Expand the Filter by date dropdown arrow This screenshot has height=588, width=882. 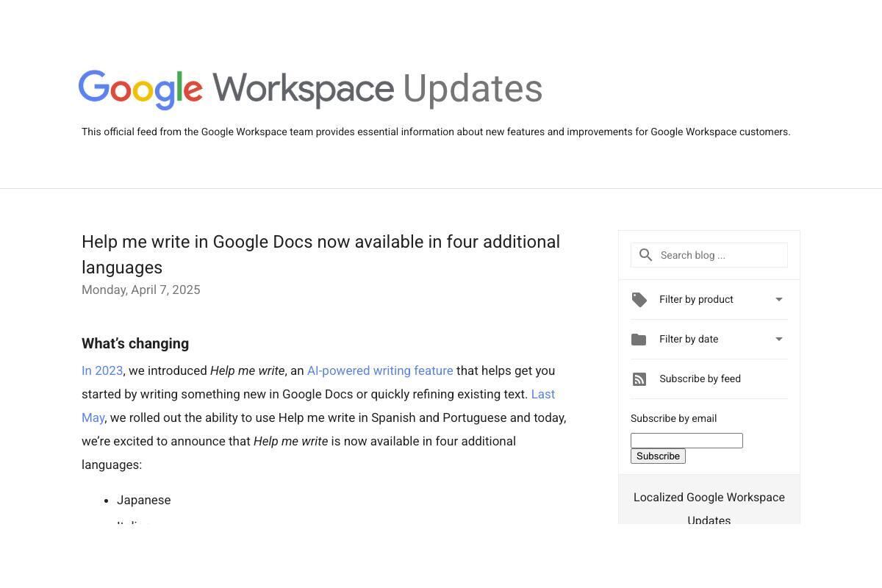(x=779, y=339)
